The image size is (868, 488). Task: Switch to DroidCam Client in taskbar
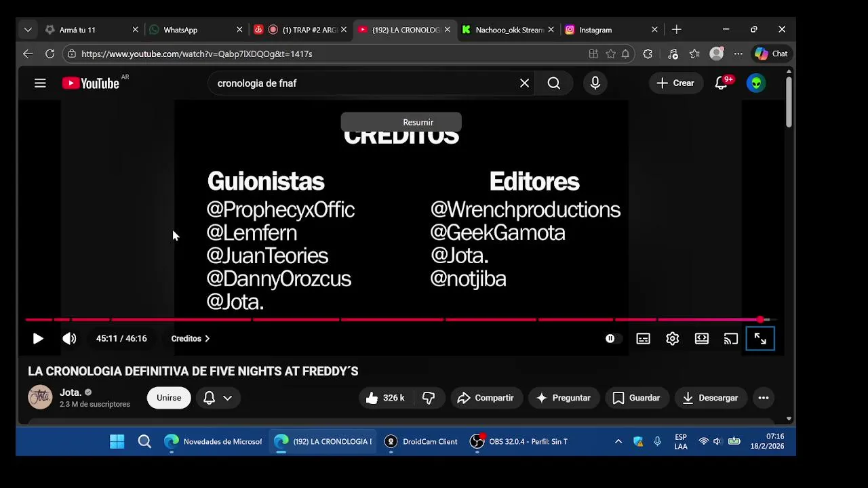click(x=421, y=442)
